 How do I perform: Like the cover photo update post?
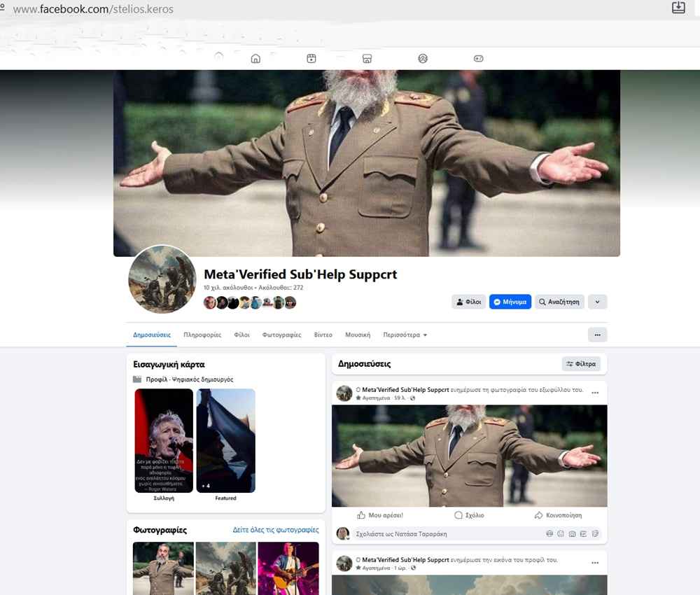point(380,515)
